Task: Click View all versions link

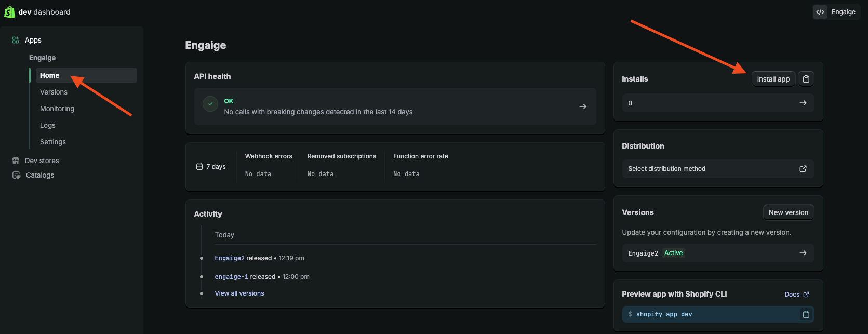Action: pyautogui.click(x=239, y=293)
